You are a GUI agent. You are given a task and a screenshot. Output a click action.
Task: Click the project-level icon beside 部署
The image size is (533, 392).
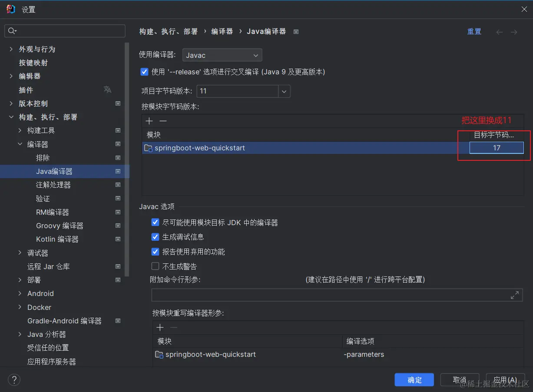[118, 280]
